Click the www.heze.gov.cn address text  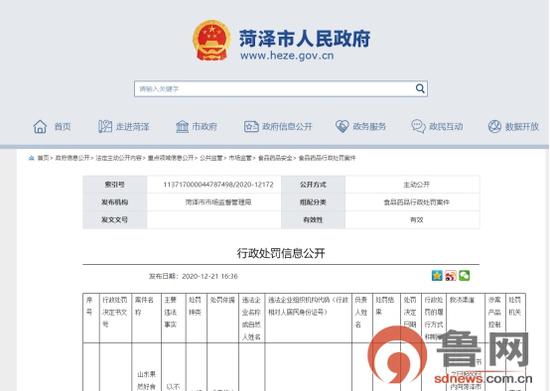pyautogui.click(x=287, y=56)
